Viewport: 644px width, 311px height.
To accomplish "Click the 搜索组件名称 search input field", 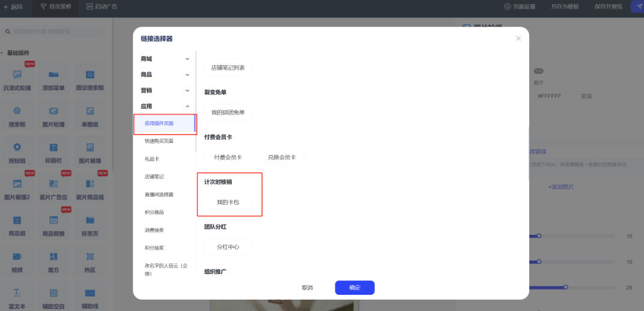I will (57, 31).
